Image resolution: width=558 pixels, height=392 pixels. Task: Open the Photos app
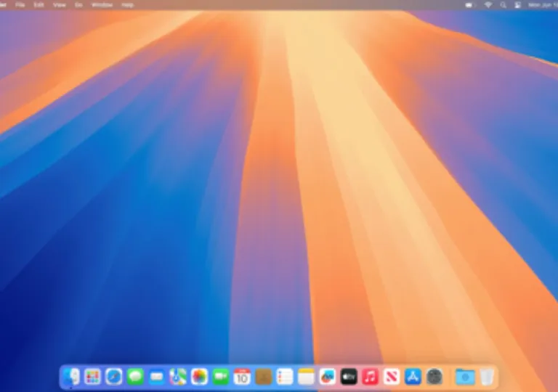[199, 376]
